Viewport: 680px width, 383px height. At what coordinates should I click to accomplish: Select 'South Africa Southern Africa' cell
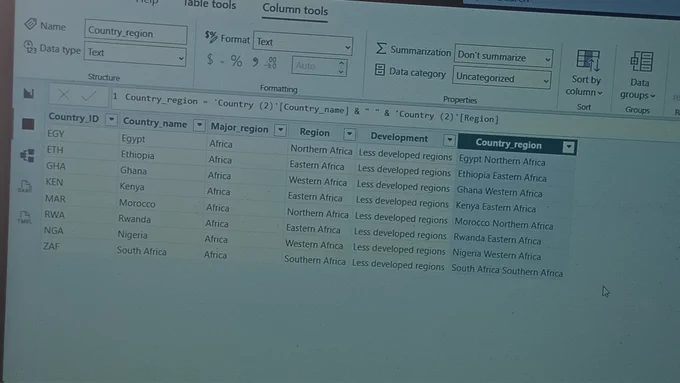click(x=507, y=270)
